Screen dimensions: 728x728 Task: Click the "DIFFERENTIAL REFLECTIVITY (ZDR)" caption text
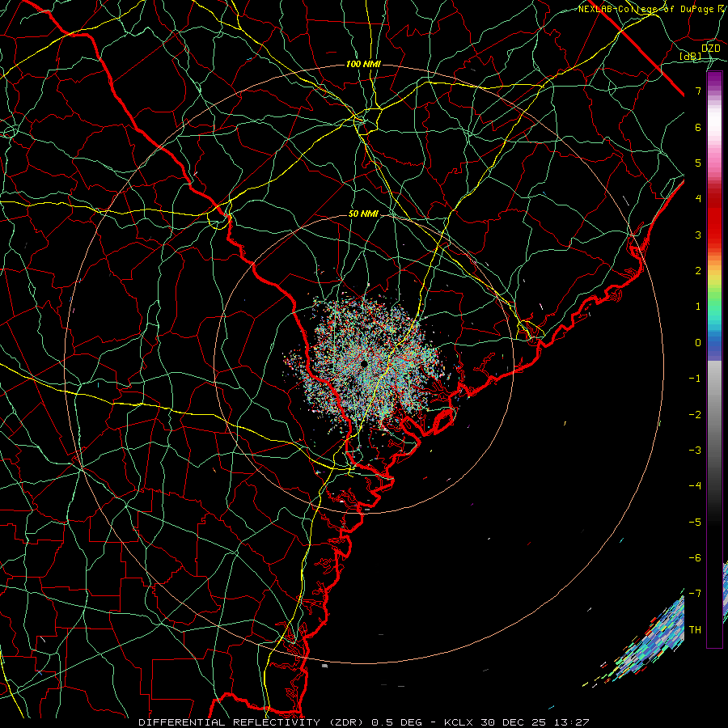click(252, 722)
